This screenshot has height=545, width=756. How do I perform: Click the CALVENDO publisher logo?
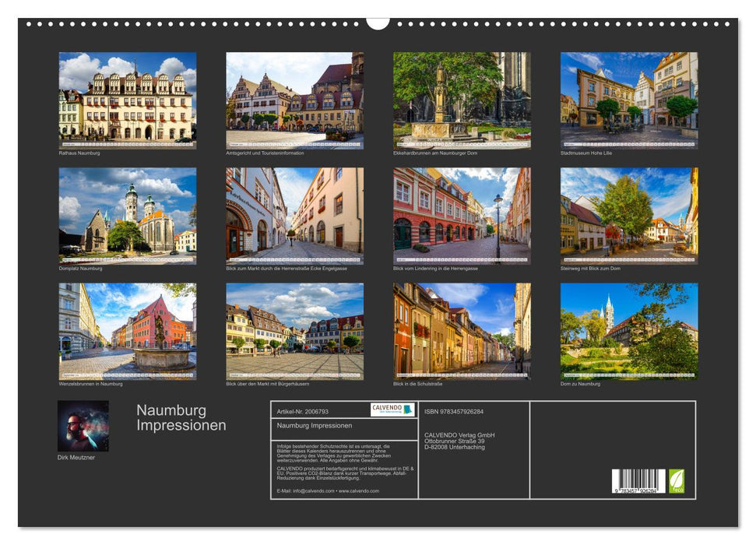pos(392,408)
